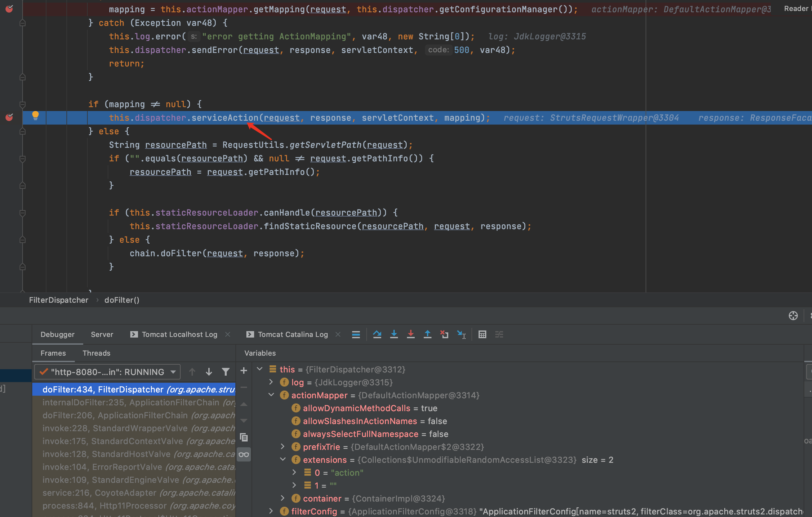Click the crosshair target icon in the debug panel header
The height and width of the screenshot is (517, 812).
click(x=793, y=316)
